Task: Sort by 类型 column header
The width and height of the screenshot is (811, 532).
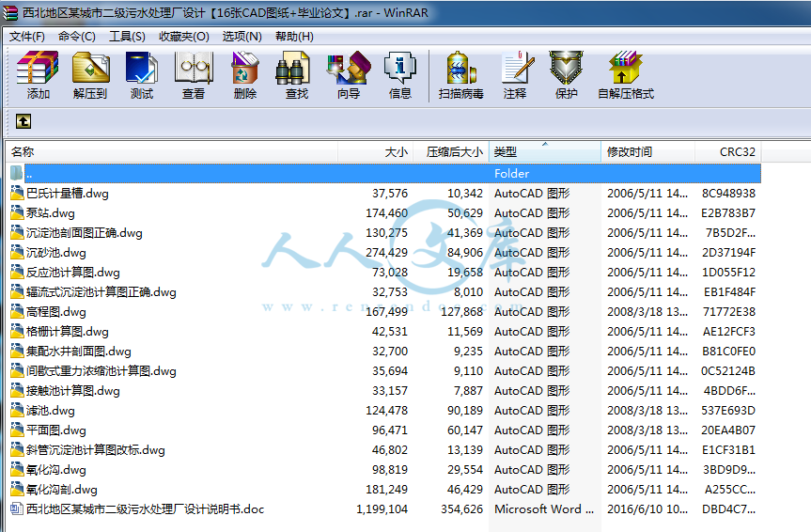Action: point(545,151)
